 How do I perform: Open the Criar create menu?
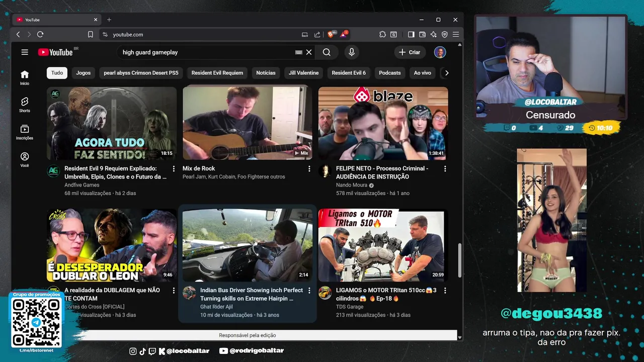click(x=410, y=52)
